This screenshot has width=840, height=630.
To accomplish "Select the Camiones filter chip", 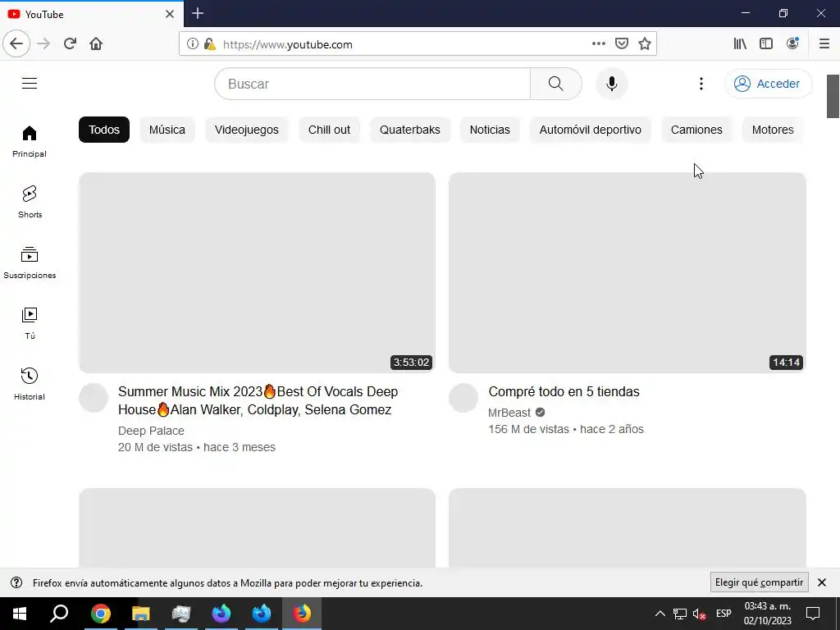I will coord(696,130).
